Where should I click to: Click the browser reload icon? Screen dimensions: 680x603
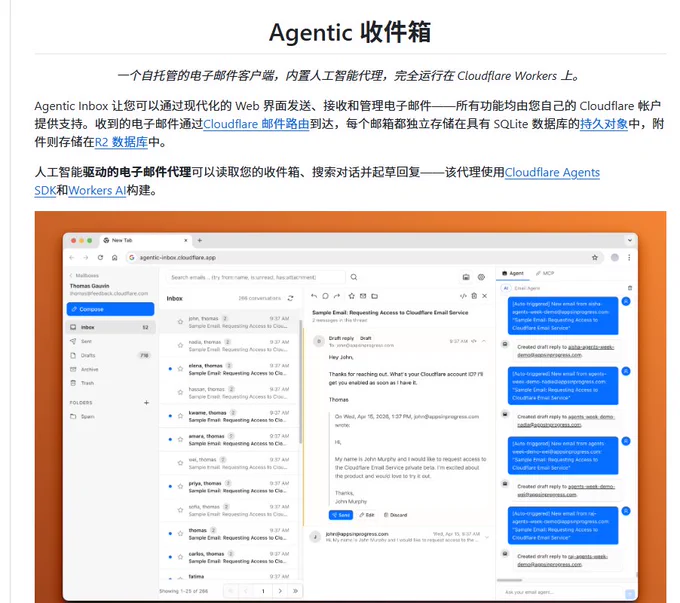[100, 257]
